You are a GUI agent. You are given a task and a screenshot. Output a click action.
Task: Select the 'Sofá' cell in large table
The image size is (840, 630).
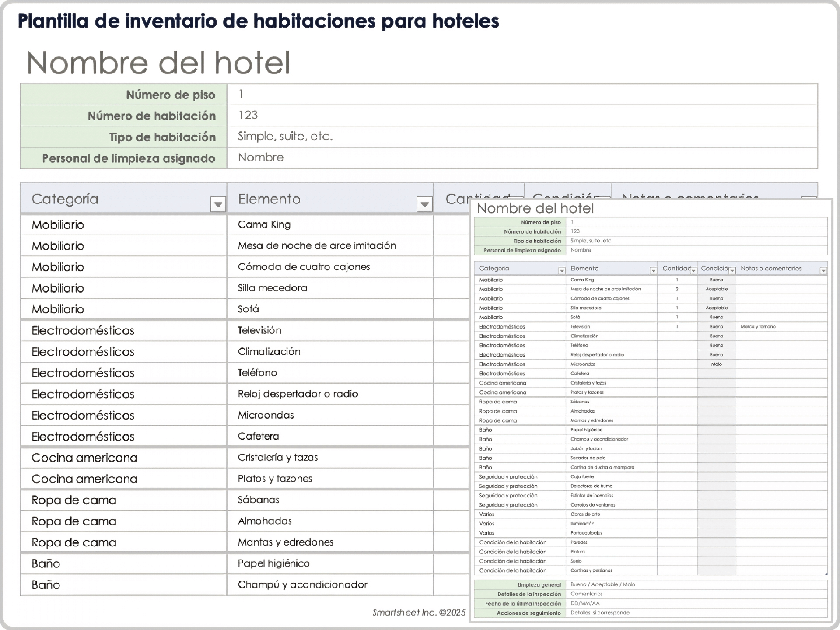(x=330, y=309)
